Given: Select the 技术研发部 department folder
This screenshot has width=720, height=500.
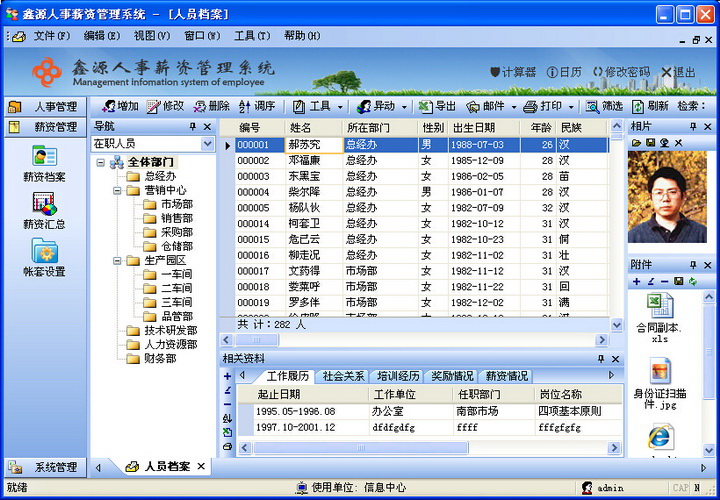Looking at the screenshot, I should click(162, 331).
